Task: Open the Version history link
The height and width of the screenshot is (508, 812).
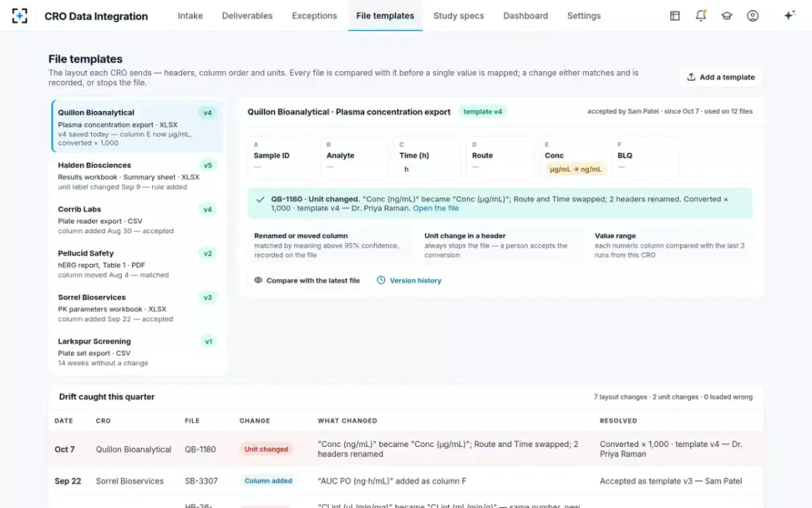Action: (x=409, y=280)
